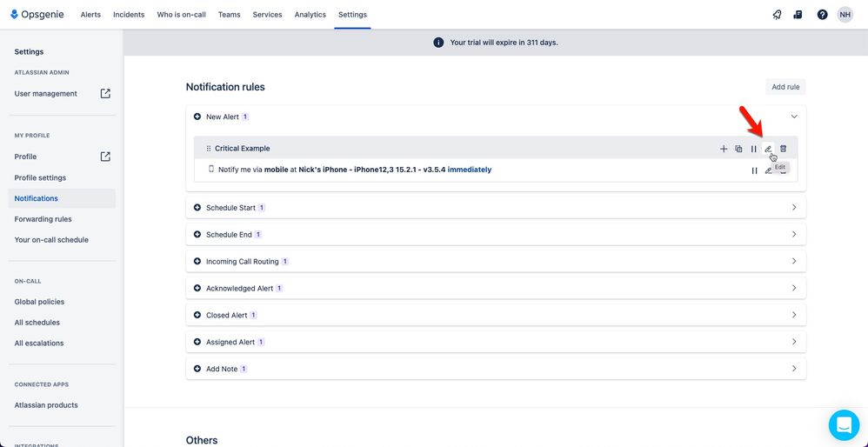Click the mobile phone icon before Notify me
Image resolution: width=868 pixels, height=447 pixels.
[x=210, y=170]
